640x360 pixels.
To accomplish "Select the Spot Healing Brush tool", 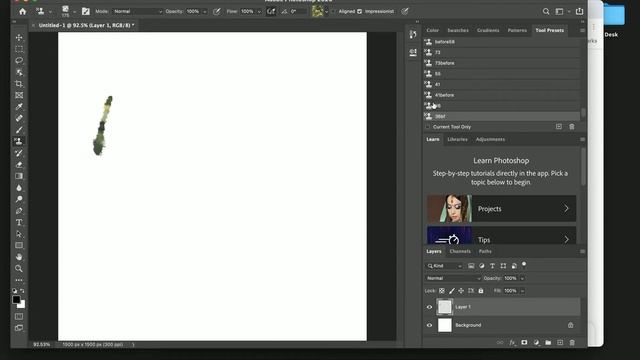I will (19, 118).
